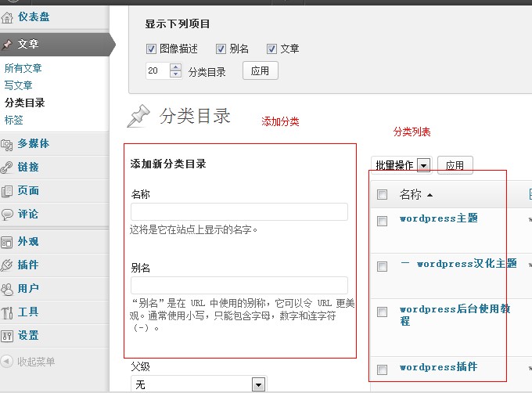The width and height of the screenshot is (532, 393).
Task: Click the 评论 comments bubble icon
Action: [x=8, y=215]
